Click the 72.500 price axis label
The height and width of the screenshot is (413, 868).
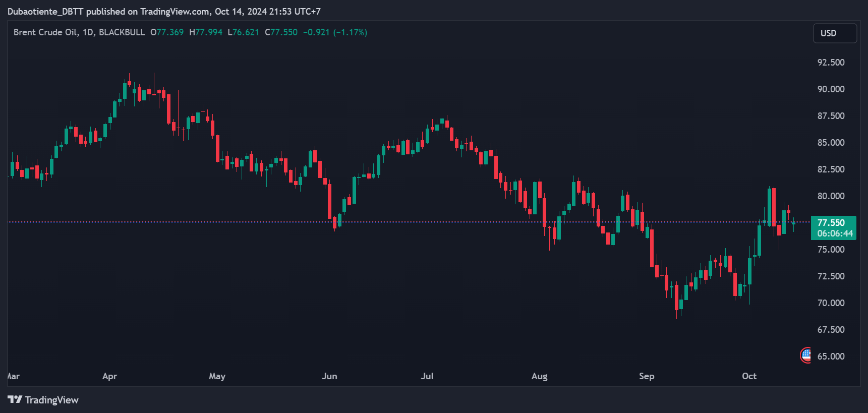tap(831, 276)
